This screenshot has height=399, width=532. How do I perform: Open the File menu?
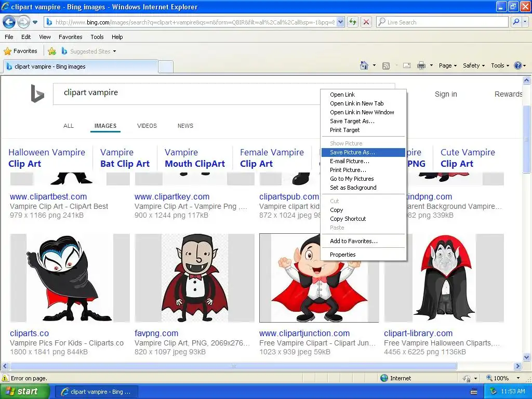[x=9, y=37]
